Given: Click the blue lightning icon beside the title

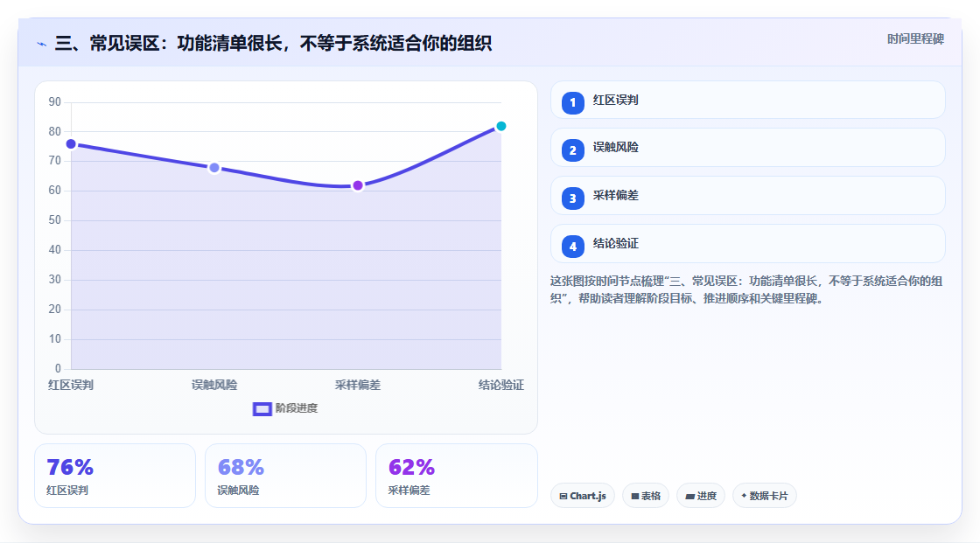Looking at the screenshot, I should point(42,44).
